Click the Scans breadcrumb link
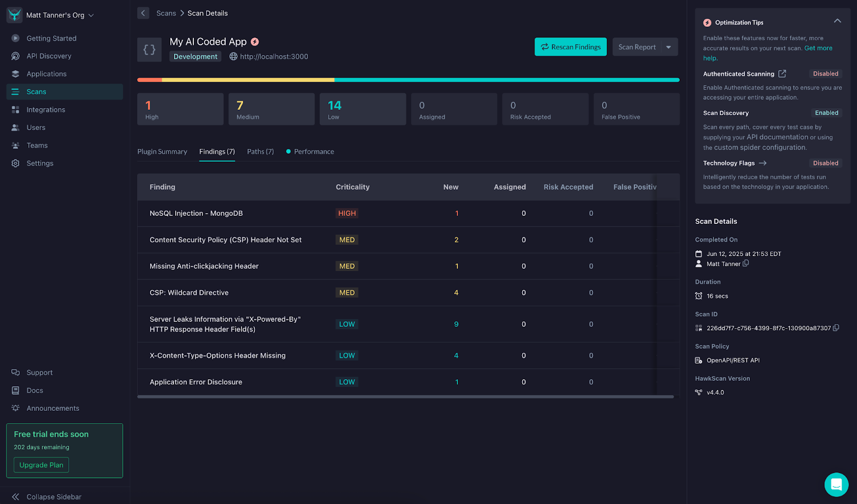The height and width of the screenshot is (504, 857). pos(166,13)
